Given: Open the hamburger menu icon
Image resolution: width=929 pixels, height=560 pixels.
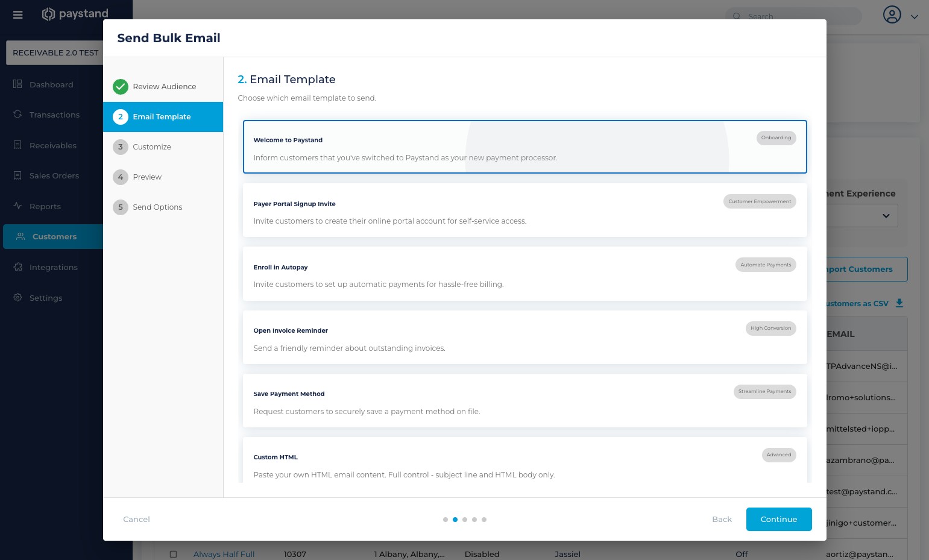Looking at the screenshot, I should pyautogui.click(x=18, y=14).
